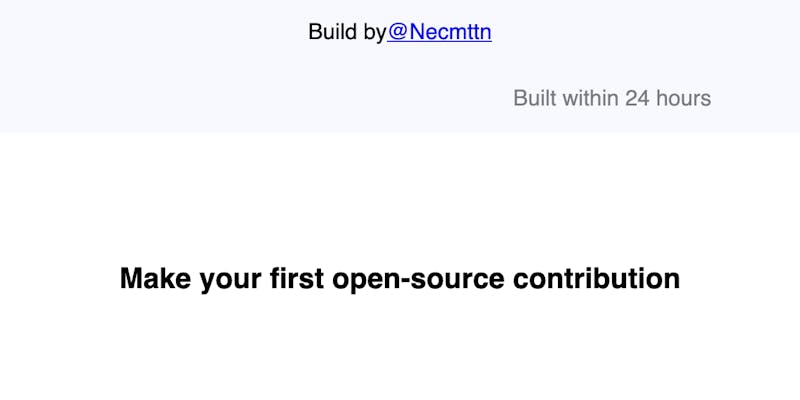Image resolution: width=800 pixels, height=400 pixels.
Task: Click the blank white space above the heading
Action: pos(399,199)
